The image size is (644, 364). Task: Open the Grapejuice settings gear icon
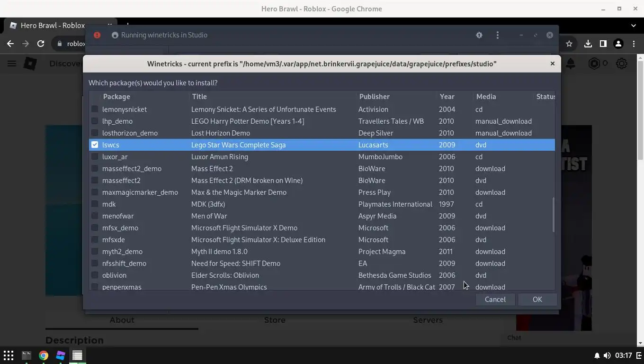479,35
